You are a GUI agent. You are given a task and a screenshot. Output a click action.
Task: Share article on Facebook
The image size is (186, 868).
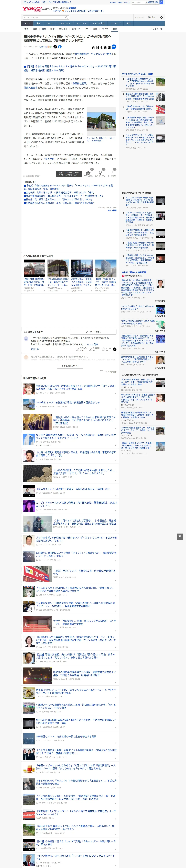(60, 47)
